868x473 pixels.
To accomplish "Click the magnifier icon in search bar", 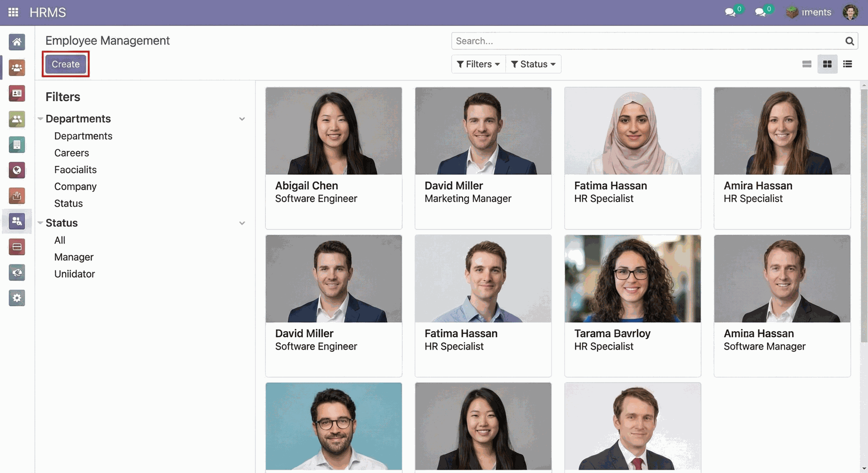I will pyautogui.click(x=849, y=41).
